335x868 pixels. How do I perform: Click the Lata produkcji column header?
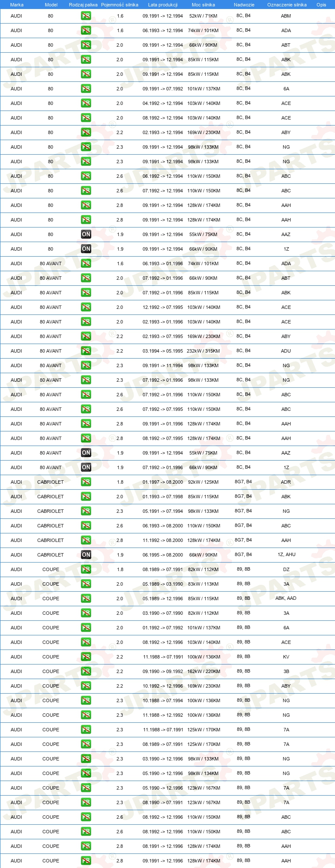[x=163, y=5]
